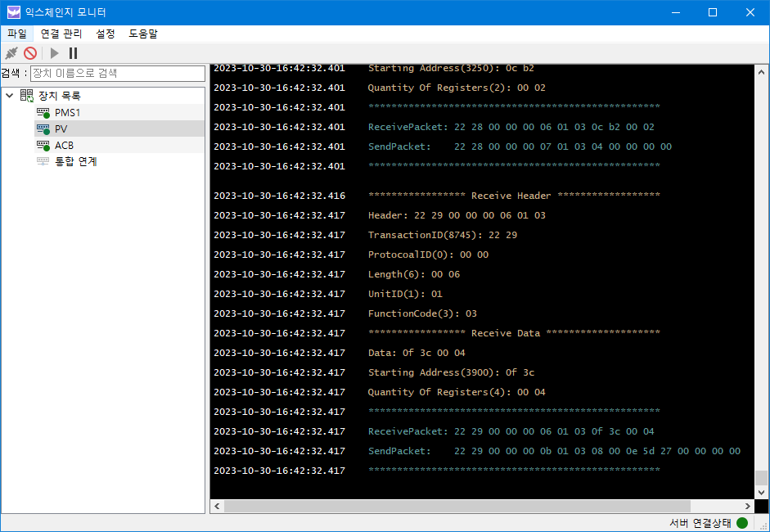Click the ACB device icon
Viewport: 770px width, 532px height.
43,145
